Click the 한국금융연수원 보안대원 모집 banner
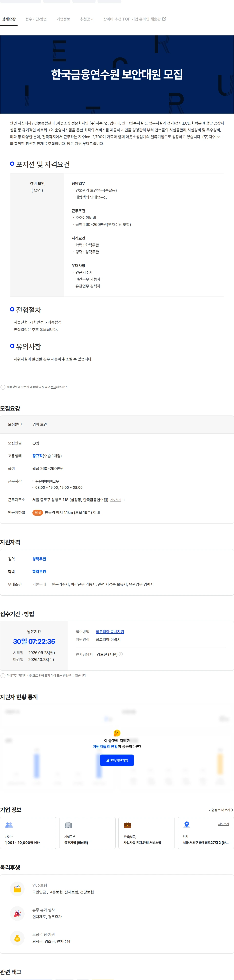 point(117,75)
